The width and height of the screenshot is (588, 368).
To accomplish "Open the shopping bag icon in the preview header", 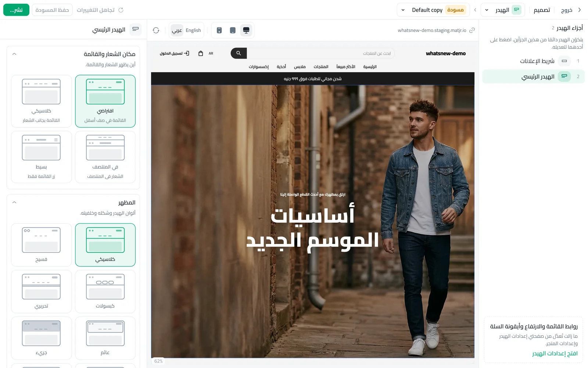I will tap(201, 53).
